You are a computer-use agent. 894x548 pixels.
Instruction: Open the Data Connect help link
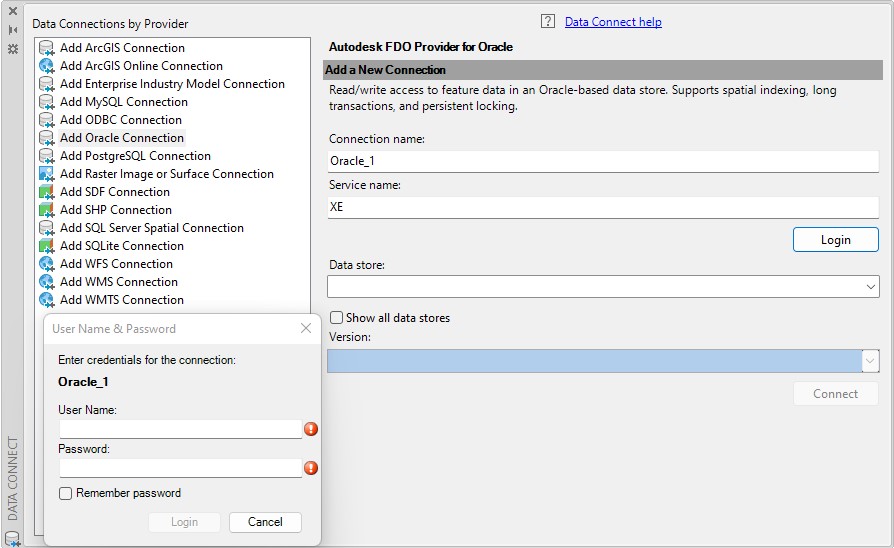point(613,22)
